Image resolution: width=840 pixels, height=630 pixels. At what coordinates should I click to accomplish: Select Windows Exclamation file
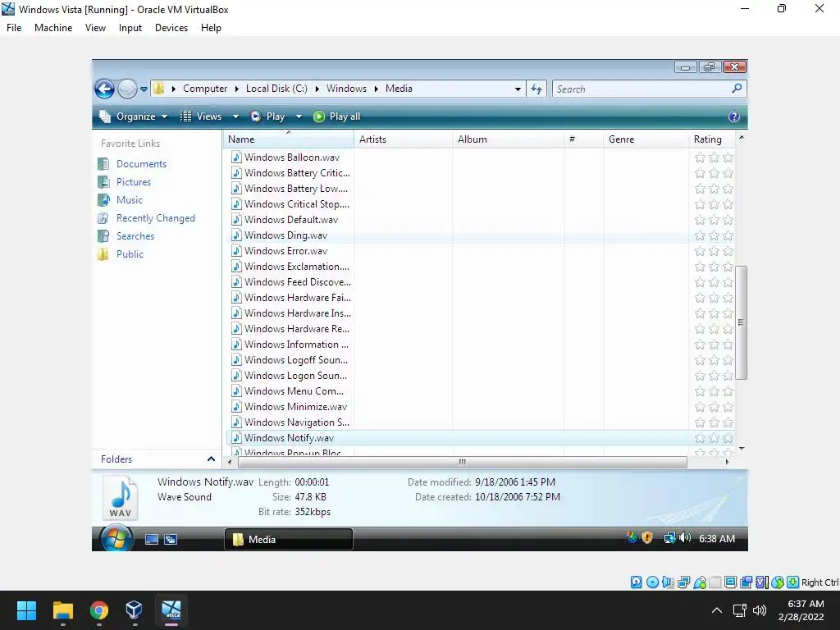297,267
